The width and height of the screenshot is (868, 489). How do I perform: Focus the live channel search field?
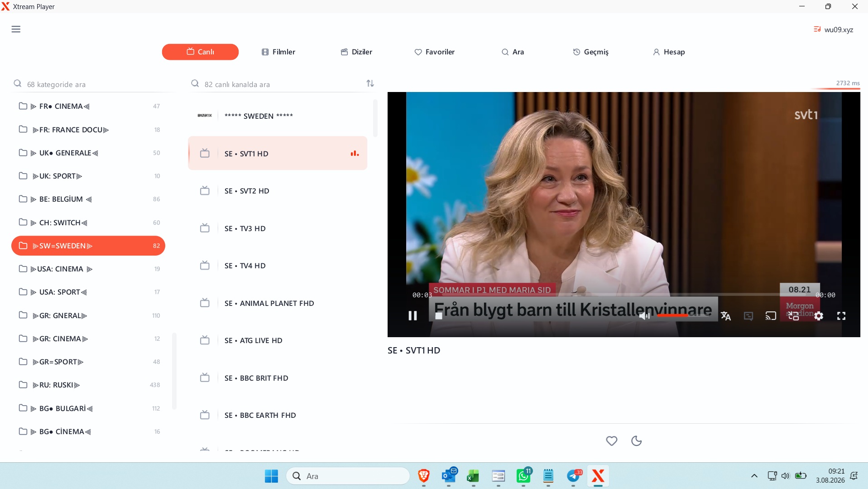coord(276,84)
